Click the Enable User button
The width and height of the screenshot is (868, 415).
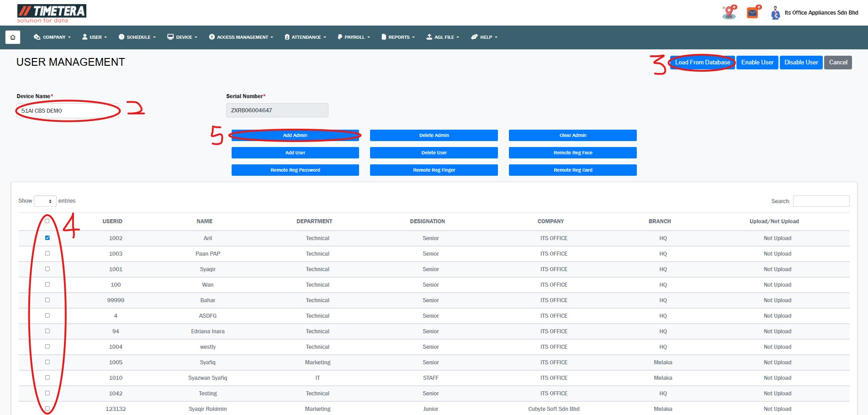pyautogui.click(x=757, y=63)
